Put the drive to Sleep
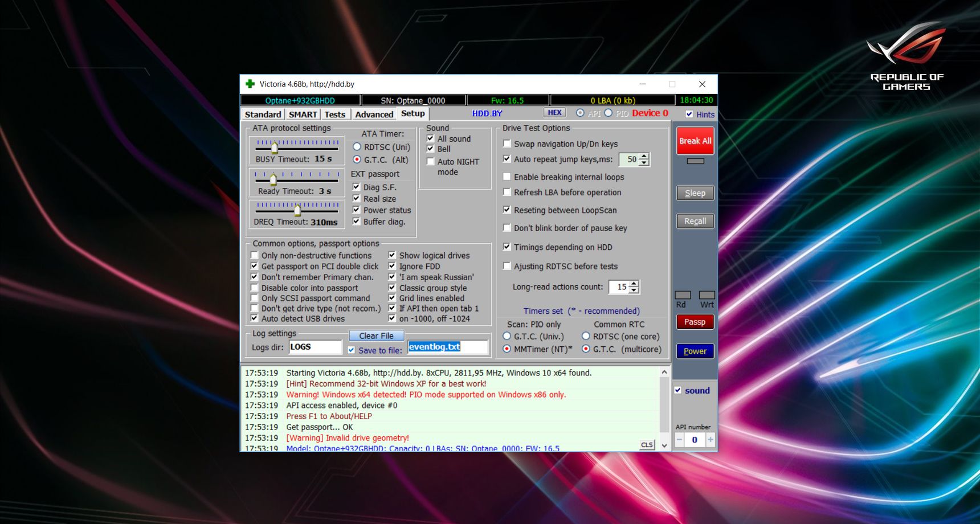 (x=695, y=193)
